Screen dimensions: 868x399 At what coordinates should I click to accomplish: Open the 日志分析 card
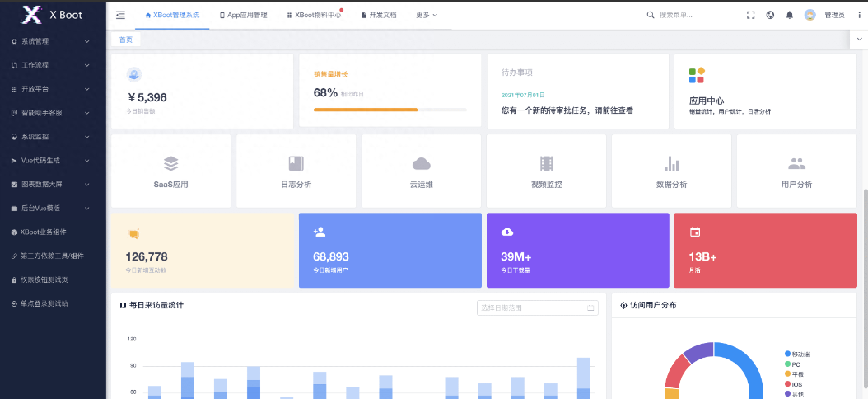click(x=296, y=171)
